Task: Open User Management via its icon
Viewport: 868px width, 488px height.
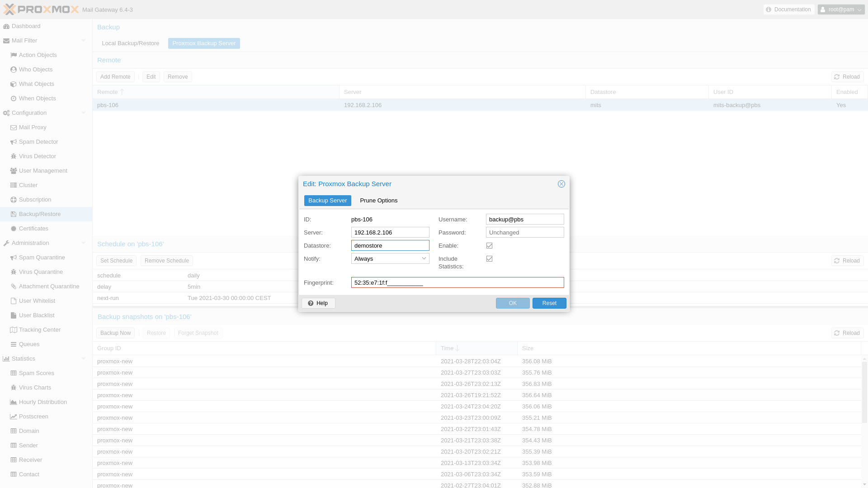Action: tap(14, 171)
